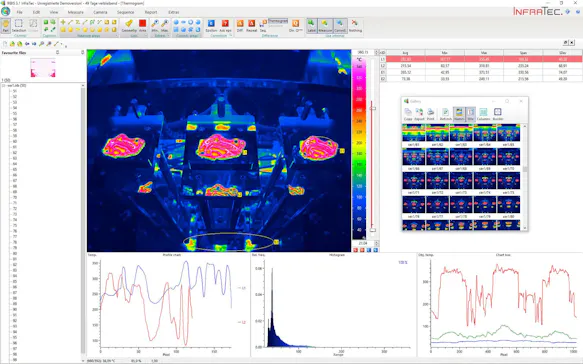
Task: Toggle Title display in Gallery window
Action: point(470,114)
